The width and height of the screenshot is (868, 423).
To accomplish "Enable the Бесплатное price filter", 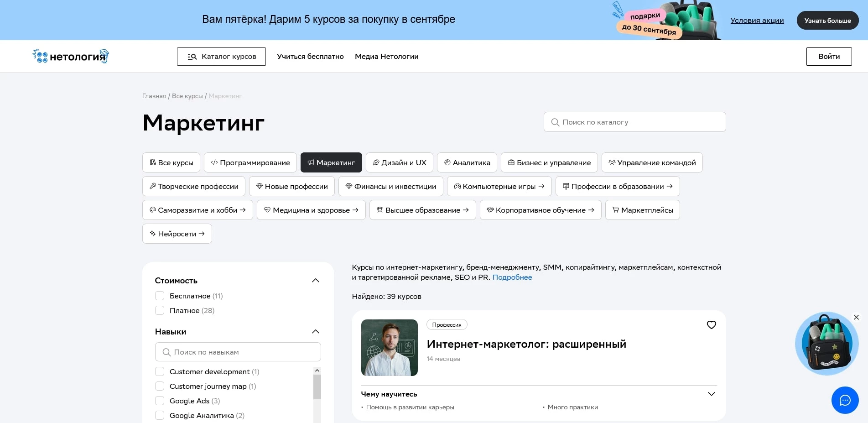I will click(160, 296).
